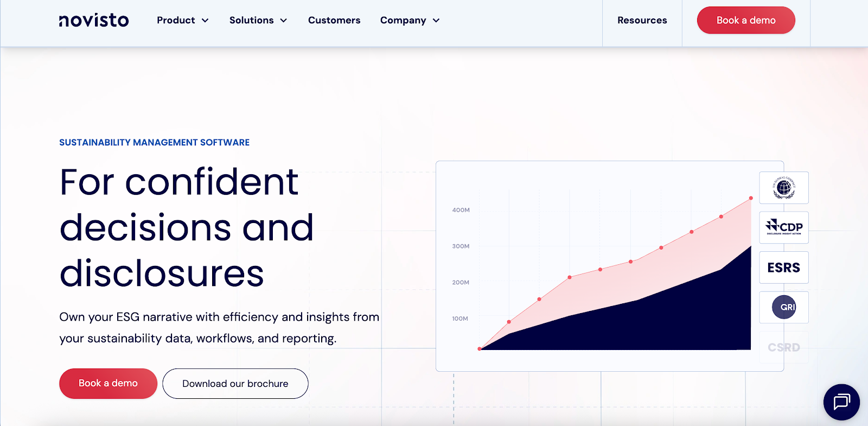
Task: Select the CDP logo tile
Action: tap(784, 227)
